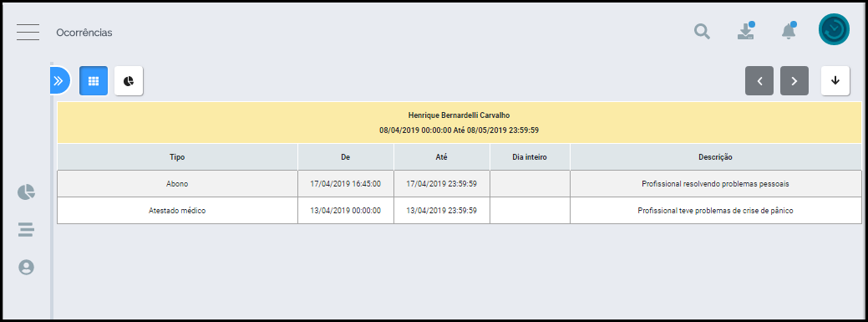Go to previous period arrow
This screenshot has height=322, width=868.
pos(759,81)
